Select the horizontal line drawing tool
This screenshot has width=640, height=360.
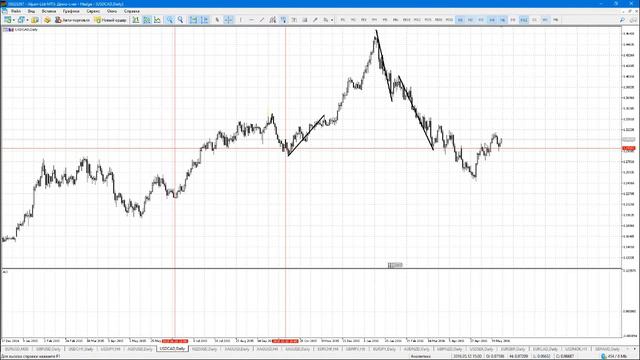251,20
